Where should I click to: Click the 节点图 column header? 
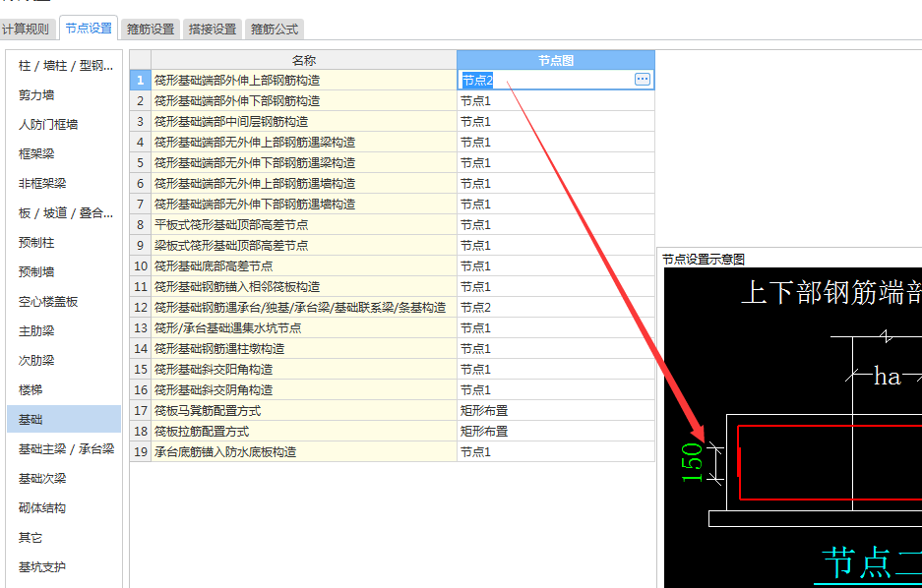click(x=556, y=60)
